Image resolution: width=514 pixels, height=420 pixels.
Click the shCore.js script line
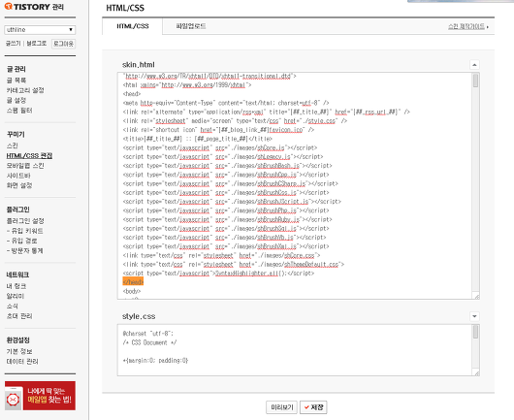coord(220,147)
